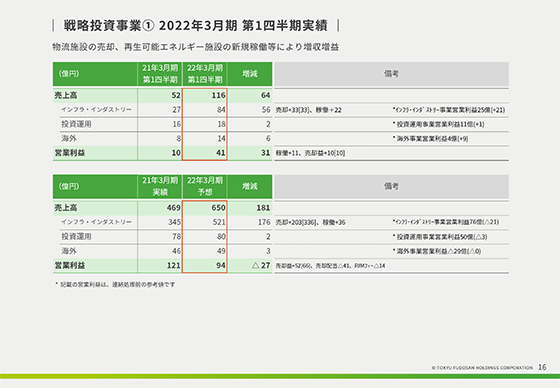Click the 売上高 label beside 469
The height and width of the screenshot is (388, 560).
pyautogui.click(x=66, y=208)
